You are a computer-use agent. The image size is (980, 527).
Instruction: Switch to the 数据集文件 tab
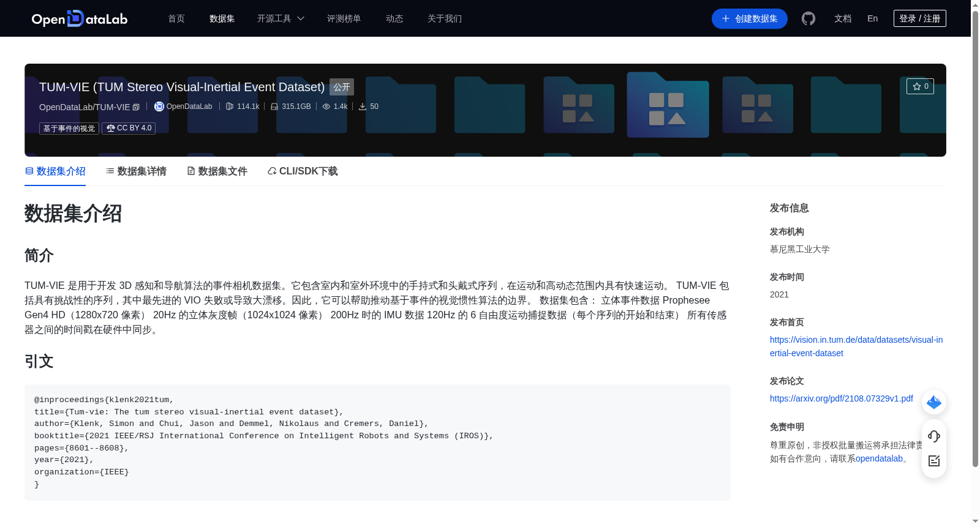pos(217,171)
